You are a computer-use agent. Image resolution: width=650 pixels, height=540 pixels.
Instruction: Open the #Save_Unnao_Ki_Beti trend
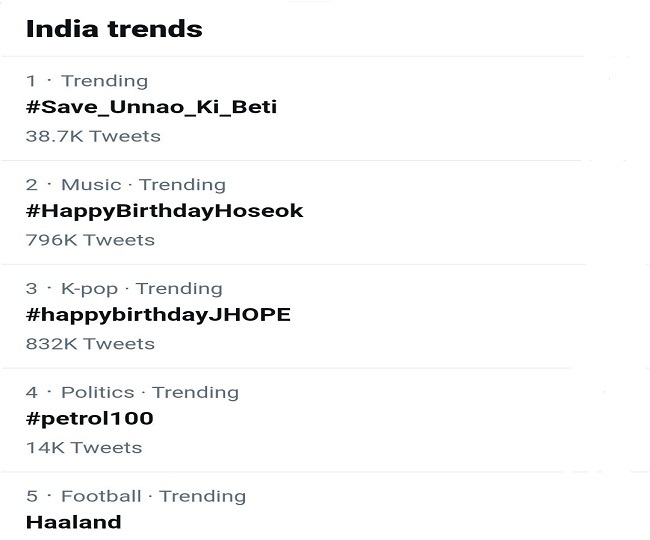coord(150,107)
